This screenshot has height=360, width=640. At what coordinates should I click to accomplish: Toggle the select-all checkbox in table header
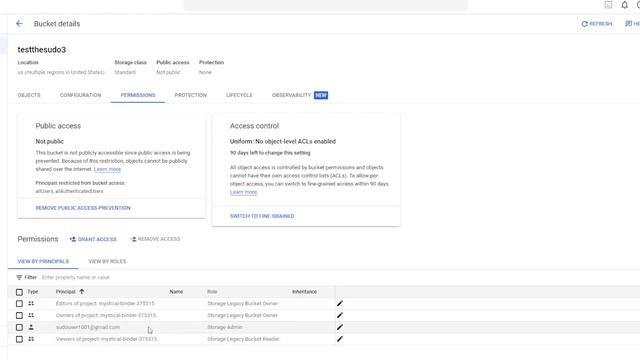pyautogui.click(x=19, y=292)
